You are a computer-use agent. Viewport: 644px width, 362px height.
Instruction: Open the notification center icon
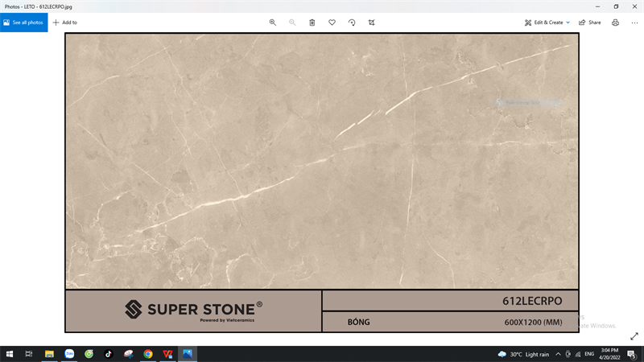click(632, 354)
